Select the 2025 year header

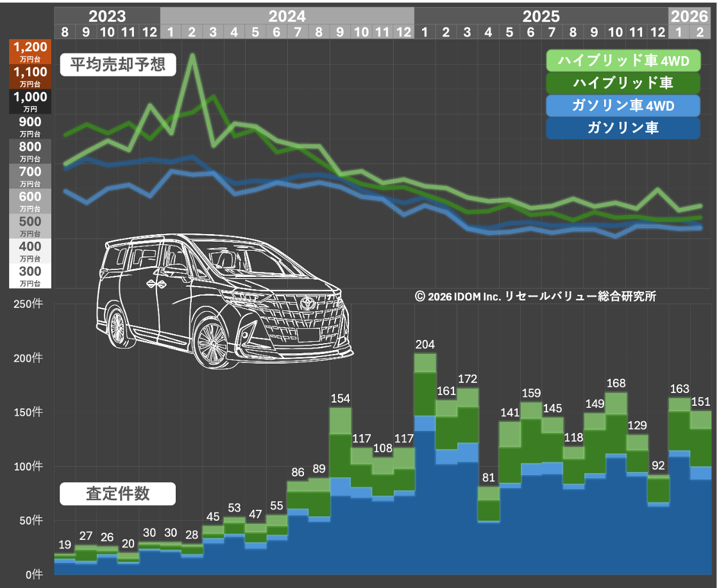coord(541,16)
